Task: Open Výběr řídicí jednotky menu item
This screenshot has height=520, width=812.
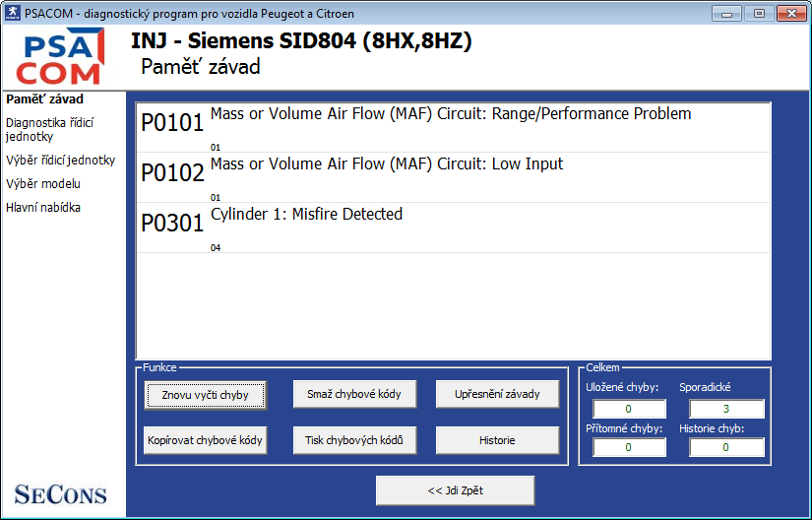Action: coord(60,160)
